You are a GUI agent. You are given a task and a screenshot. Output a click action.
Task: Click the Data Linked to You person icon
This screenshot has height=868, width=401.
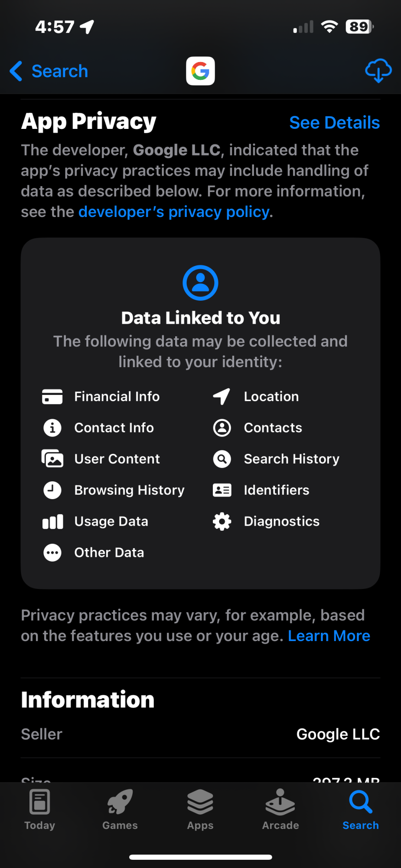pos(200,283)
